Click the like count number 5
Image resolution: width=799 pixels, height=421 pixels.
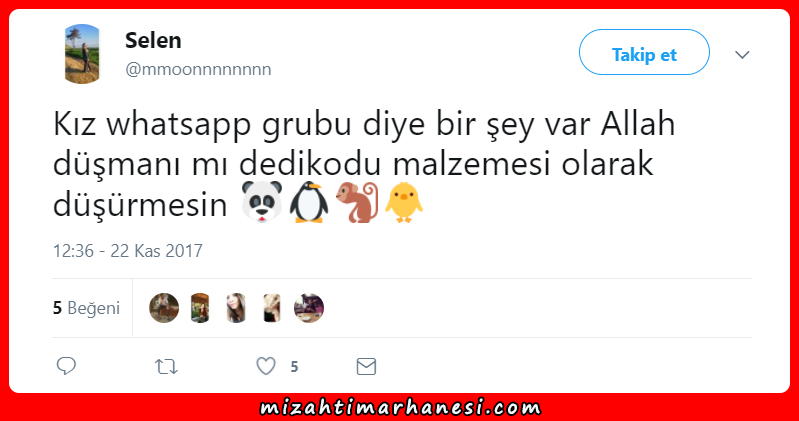point(294,366)
